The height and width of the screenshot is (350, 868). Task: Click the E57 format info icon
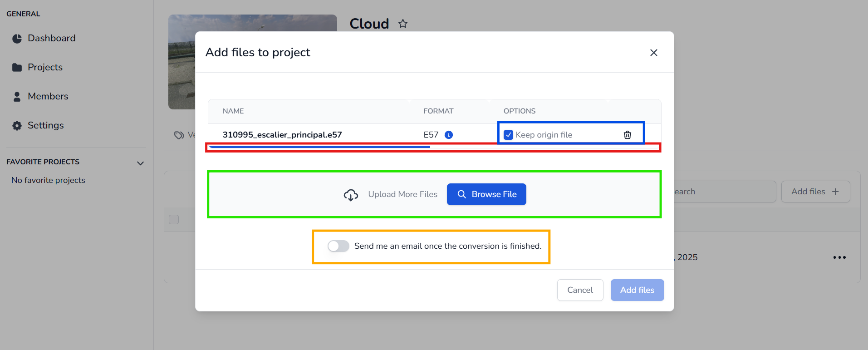(448, 135)
